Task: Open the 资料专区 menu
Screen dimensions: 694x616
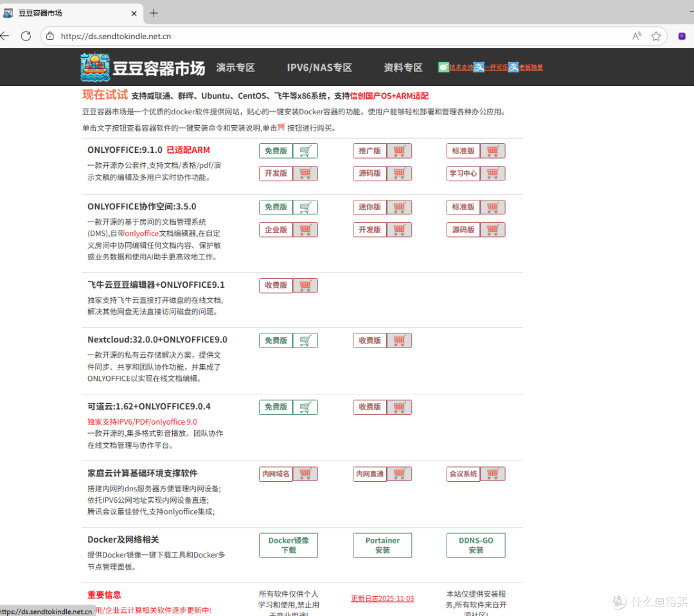Action: pos(403,67)
